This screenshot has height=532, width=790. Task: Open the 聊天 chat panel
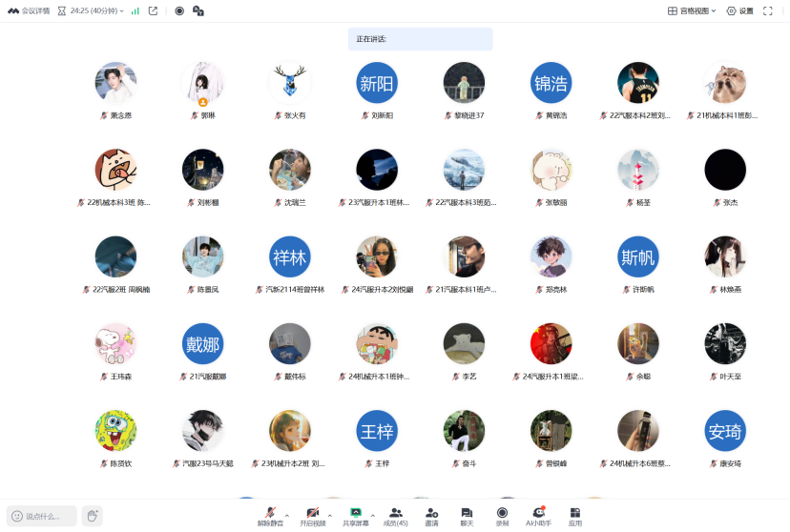click(x=467, y=516)
